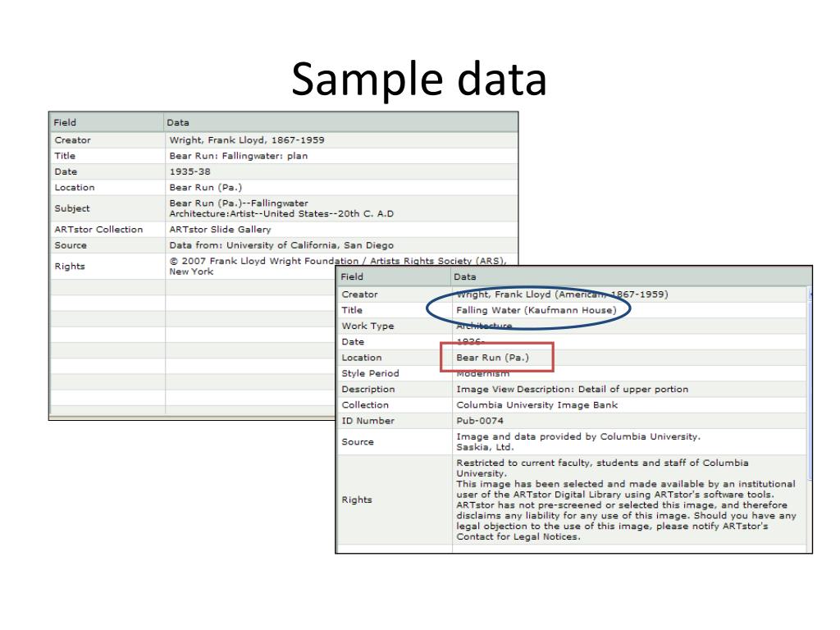Image resolution: width=840 pixels, height=630 pixels.
Task: Click the 'Sample data' slide title
Action: point(419,80)
